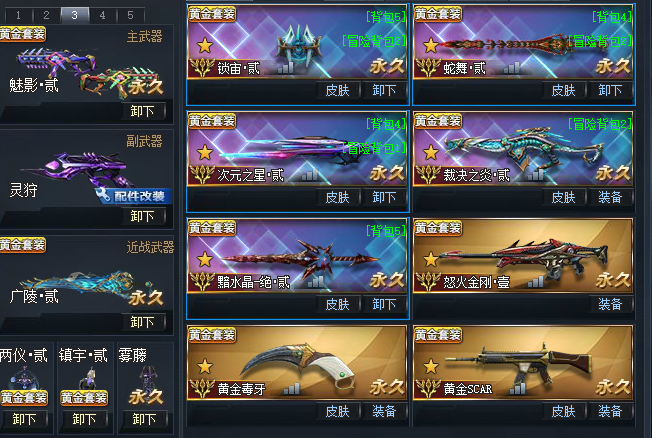Select the 两仪·贰 grenade thumbnail
The width and height of the screenshot is (652, 438).
pos(24,378)
